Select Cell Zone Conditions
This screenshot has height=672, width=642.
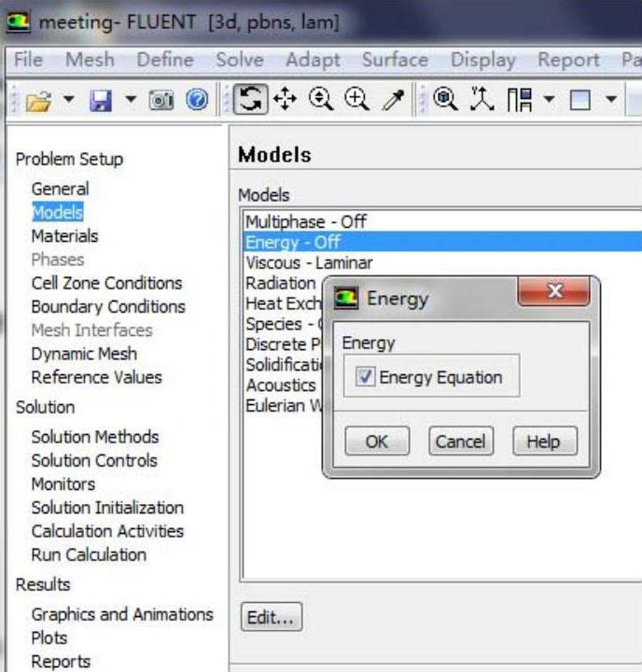(x=106, y=283)
